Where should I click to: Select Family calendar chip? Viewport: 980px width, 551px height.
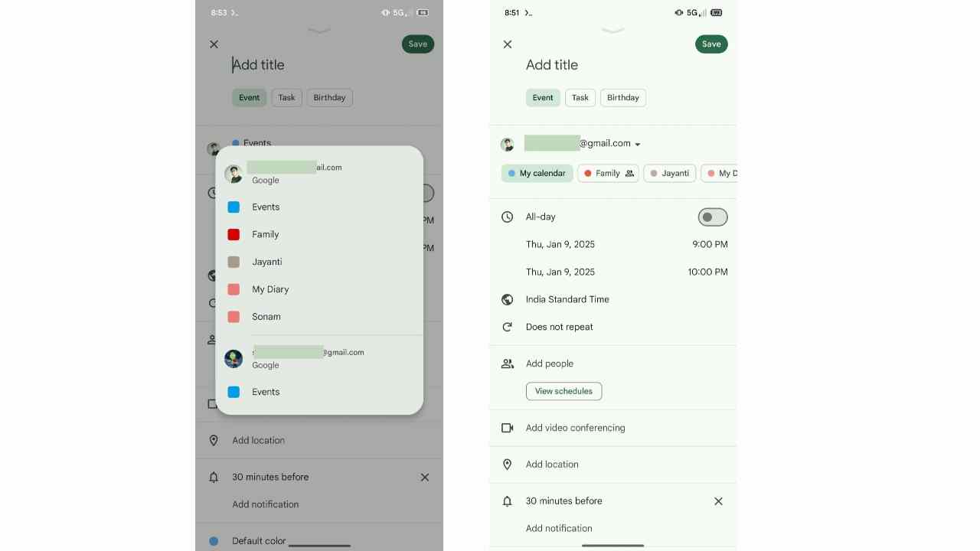pos(608,173)
